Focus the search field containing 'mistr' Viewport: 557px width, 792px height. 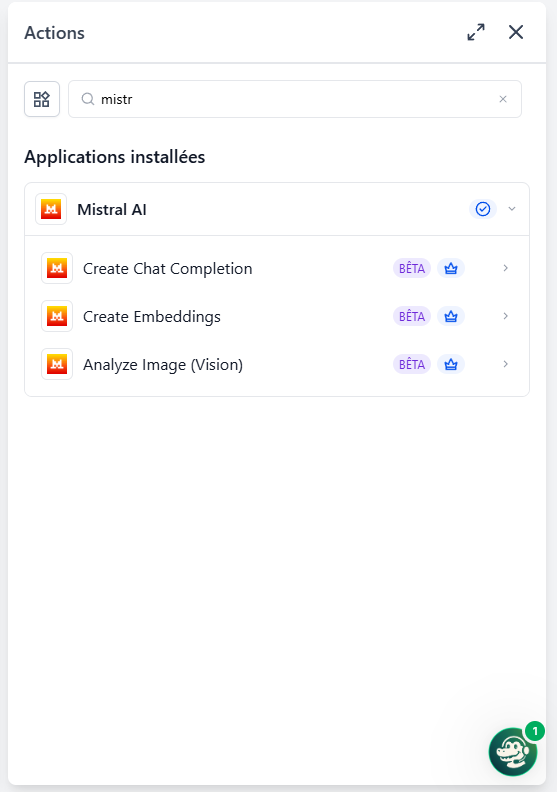click(295, 99)
